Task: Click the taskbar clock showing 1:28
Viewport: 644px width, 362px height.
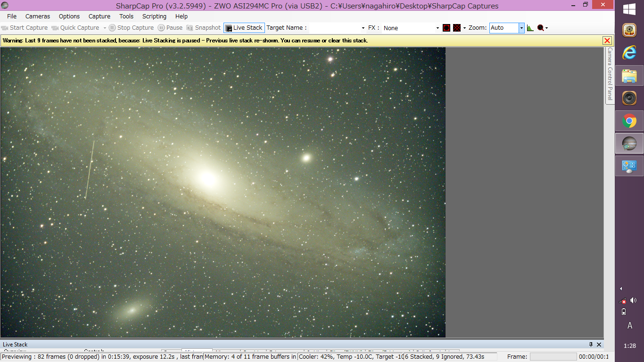Action: tap(629, 346)
